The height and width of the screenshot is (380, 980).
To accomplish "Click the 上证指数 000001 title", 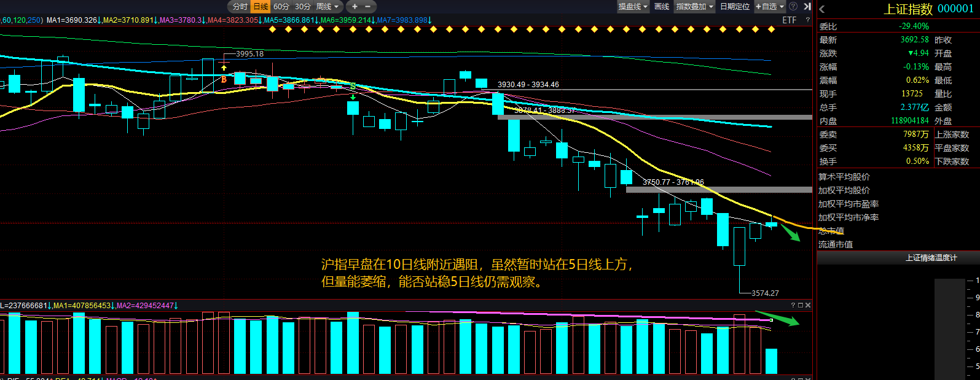I will (928, 9).
